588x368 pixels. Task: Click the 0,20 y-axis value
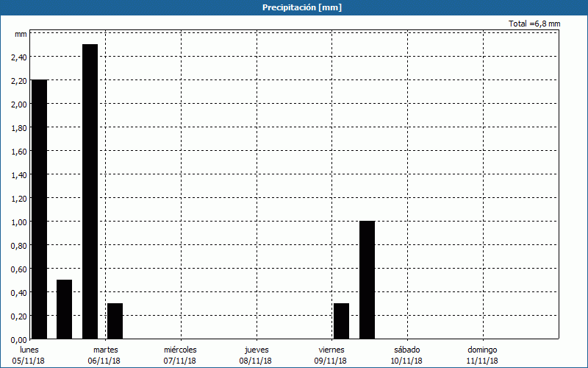click(x=19, y=316)
